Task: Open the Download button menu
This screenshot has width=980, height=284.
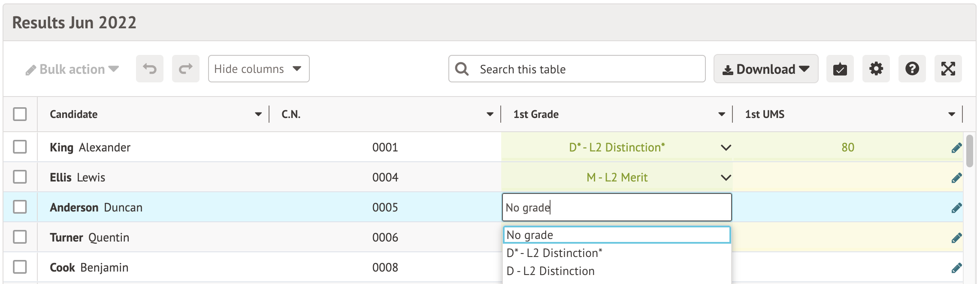Action: pos(765,69)
